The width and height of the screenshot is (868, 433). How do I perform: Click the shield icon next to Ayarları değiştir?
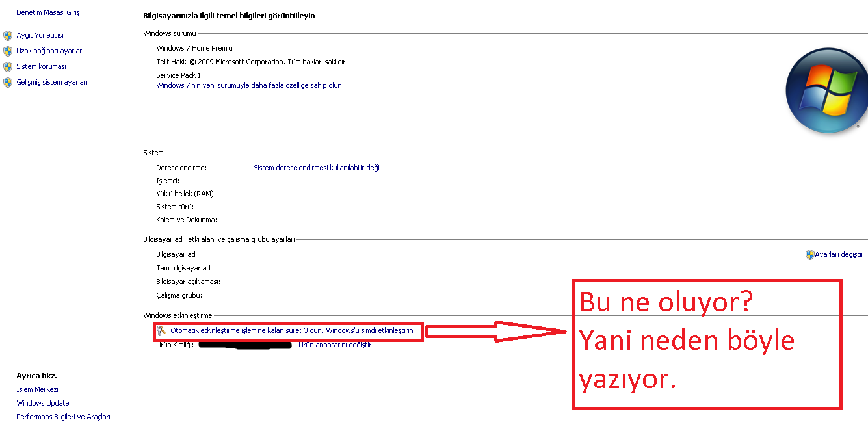(809, 255)
